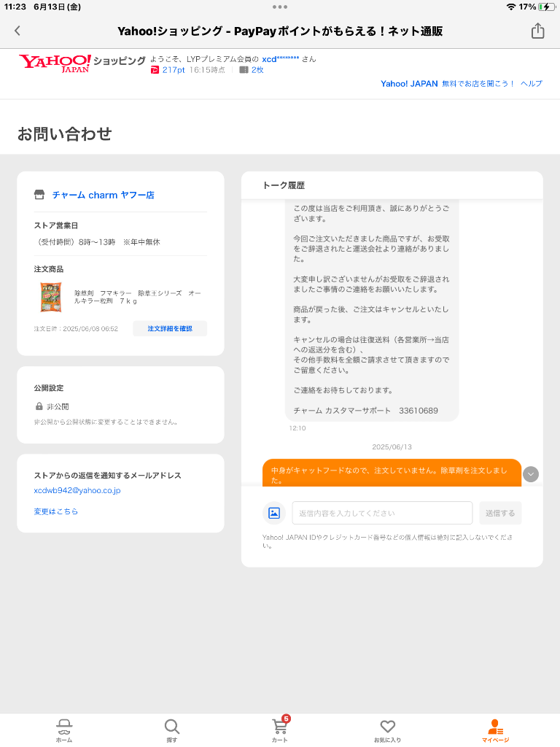Open the 2枚 coupons link

click(x=257, y=70)
